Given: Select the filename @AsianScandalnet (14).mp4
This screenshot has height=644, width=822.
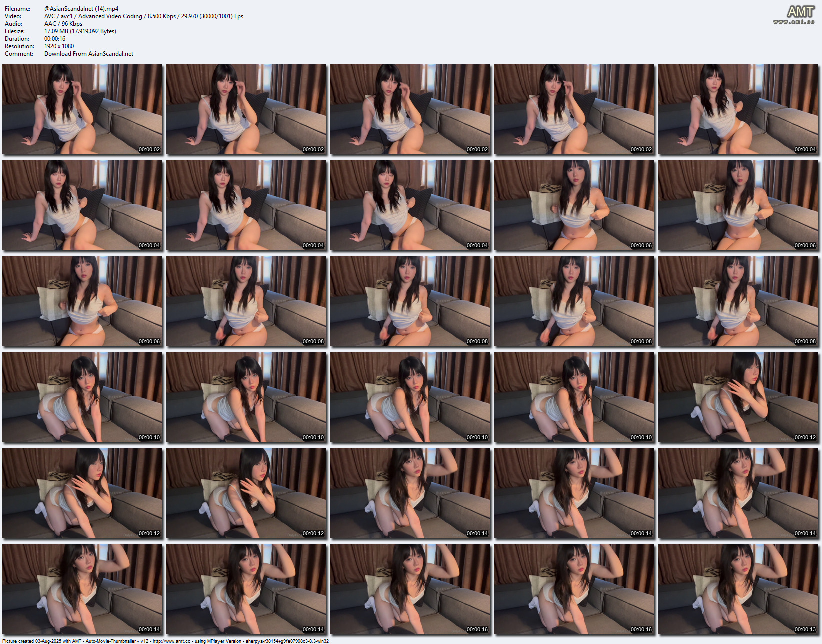Looking at the screenshot, I should point(81,8).
